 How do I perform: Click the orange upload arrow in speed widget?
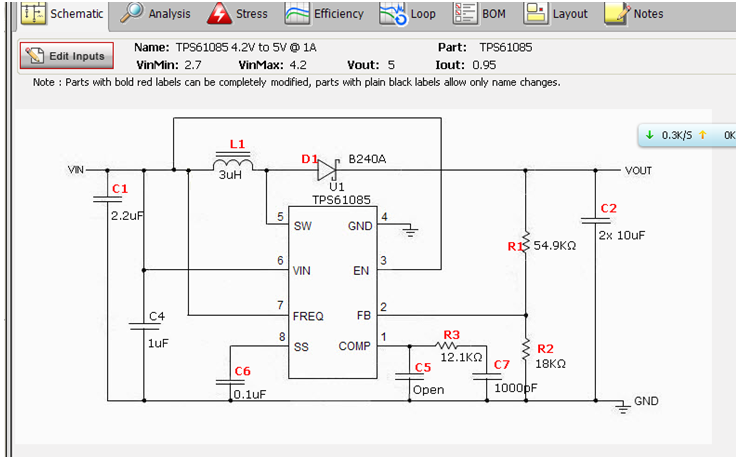703,135
